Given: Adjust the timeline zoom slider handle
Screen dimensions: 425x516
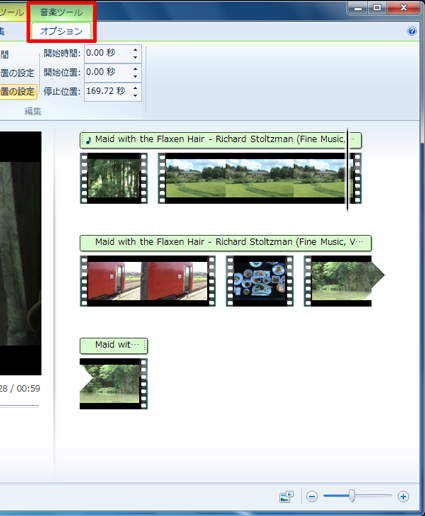Looking at the screenshot, I should [352, 496].
